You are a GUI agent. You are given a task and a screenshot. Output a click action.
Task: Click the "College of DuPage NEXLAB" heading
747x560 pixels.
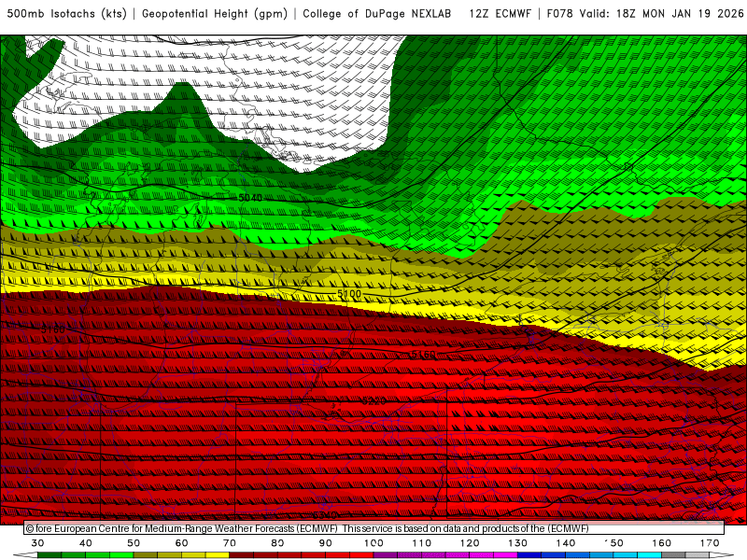(377, 14)
